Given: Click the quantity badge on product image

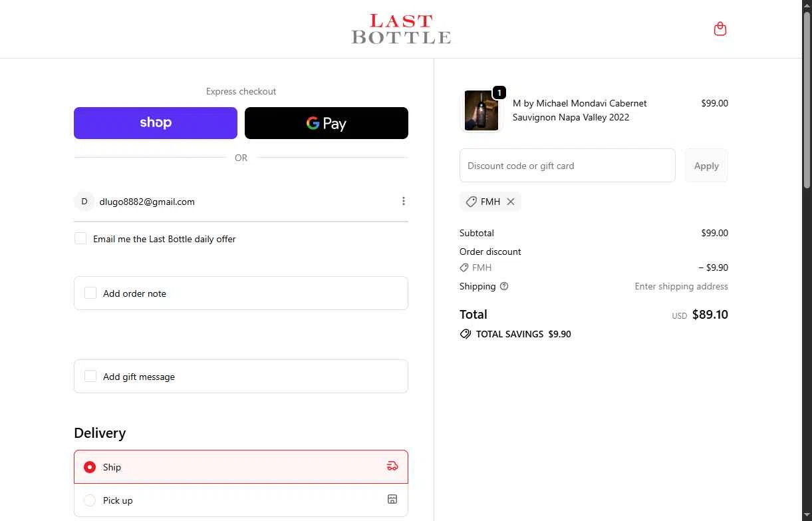Looking at the screenshot, I should click(x=499, y=92).
